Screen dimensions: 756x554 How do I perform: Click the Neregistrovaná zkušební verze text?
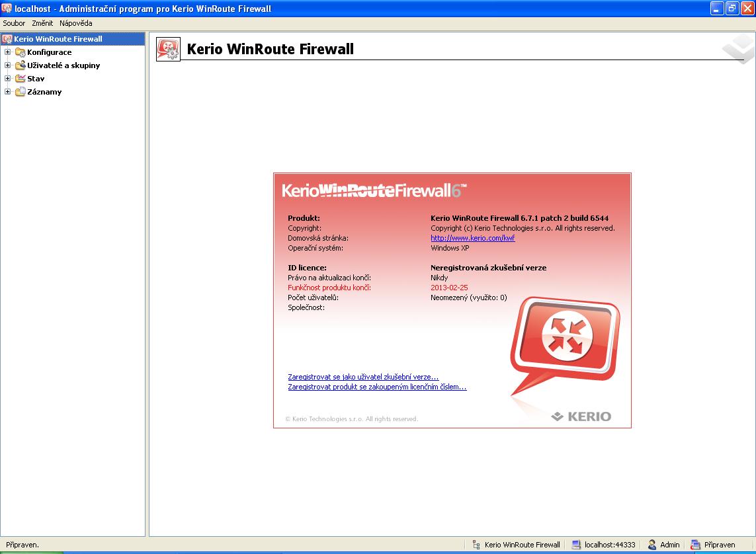coord(488,268)
